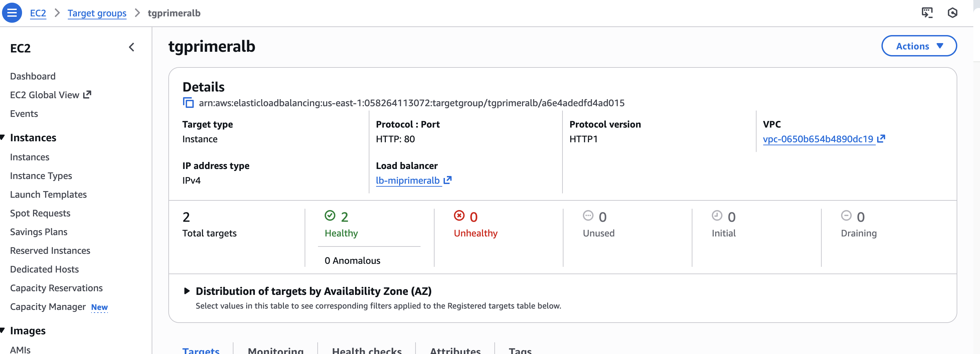Collapse the Instances sidebar section
This screenshot has height=354, width=980.
(3, 137)
